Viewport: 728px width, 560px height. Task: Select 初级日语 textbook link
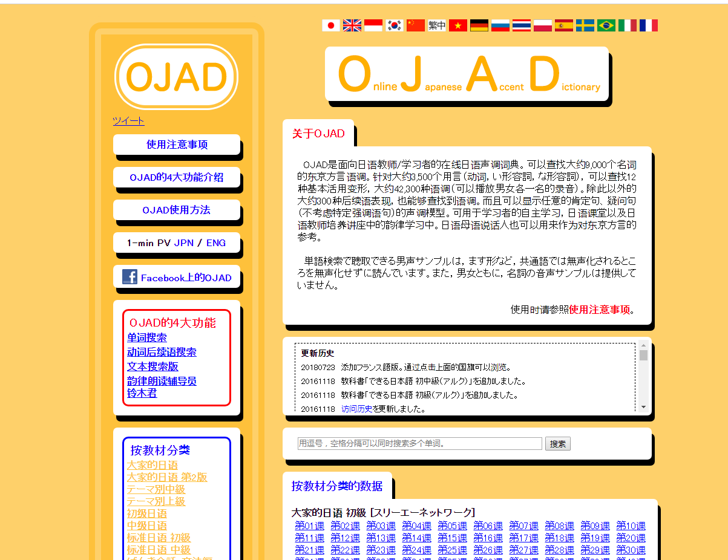pos(147,513)
